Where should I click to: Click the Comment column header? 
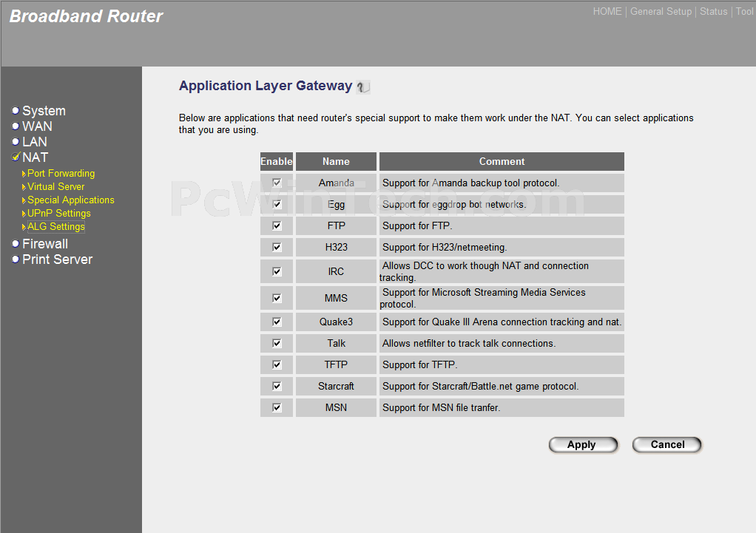[x=502, y=161]
